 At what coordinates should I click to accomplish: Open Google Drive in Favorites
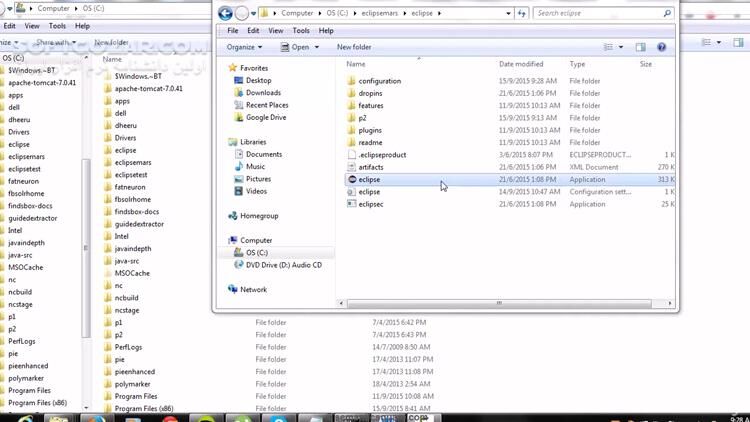pyautogui.click(x=265, y=117)
